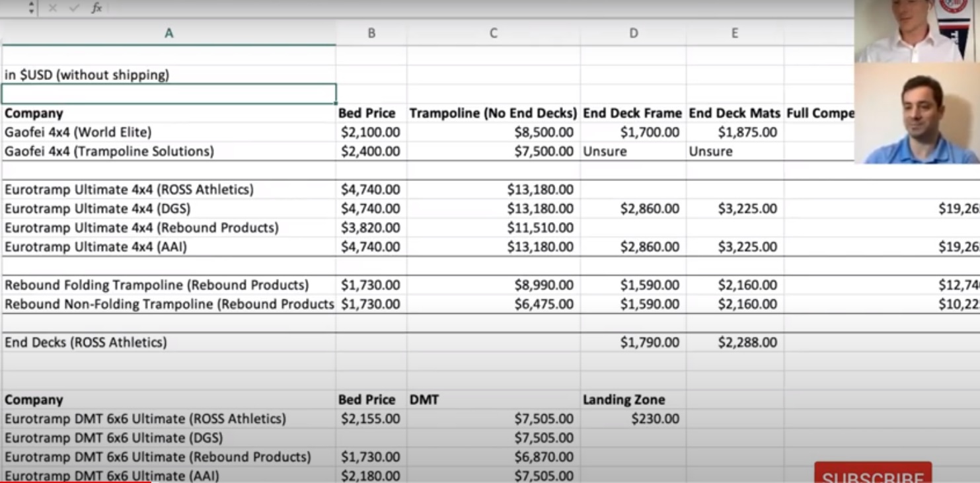
Task: Click $4,740.00 in the Eurotramp ROSS Athletics row
Action: (371, 190)
